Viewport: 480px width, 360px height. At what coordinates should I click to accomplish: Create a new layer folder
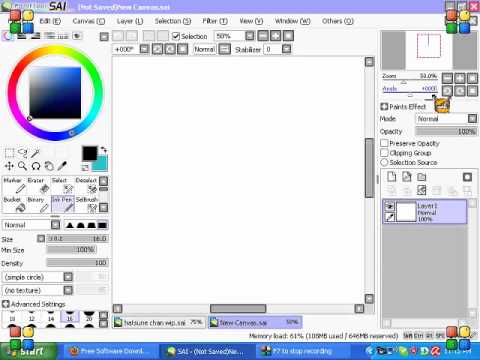point(422,177)
